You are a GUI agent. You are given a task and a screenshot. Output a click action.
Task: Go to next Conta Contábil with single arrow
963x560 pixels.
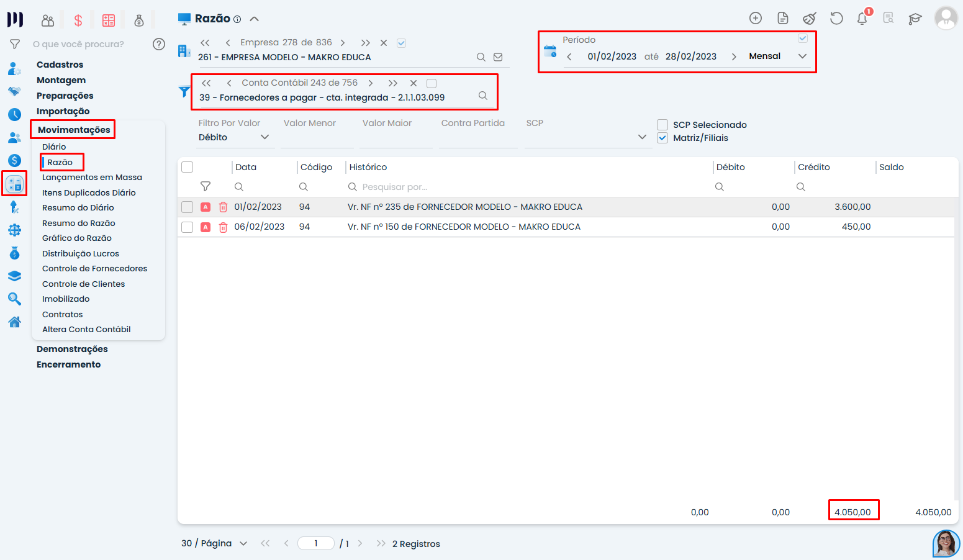click(x=371, y=83)
